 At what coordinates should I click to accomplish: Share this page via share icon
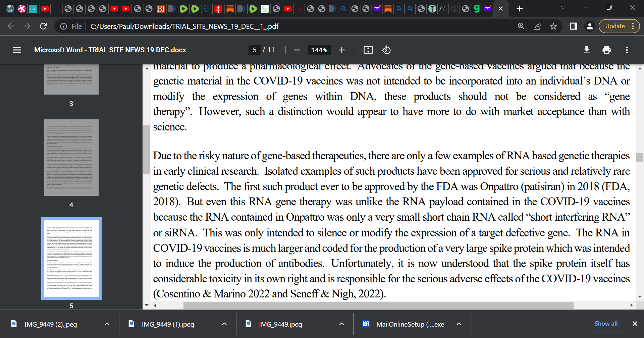[537, 26]
